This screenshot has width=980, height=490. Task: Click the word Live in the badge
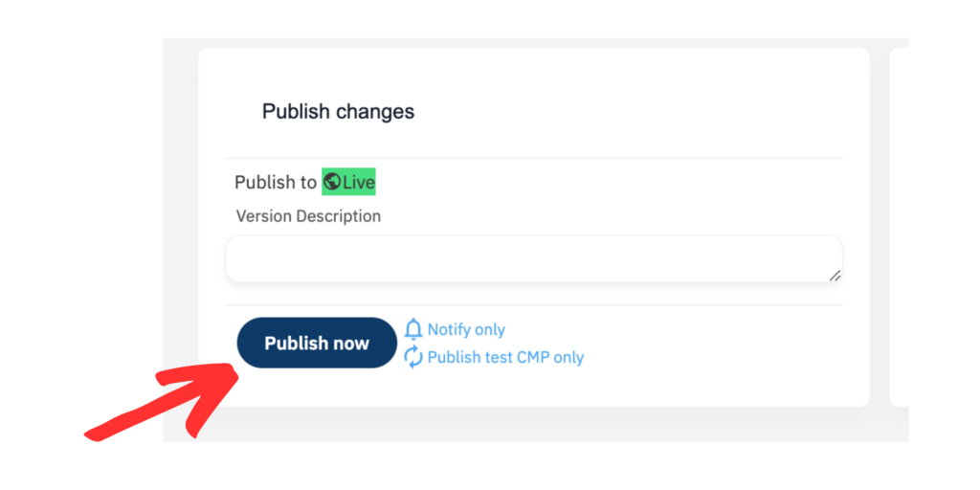click(358, 183)
